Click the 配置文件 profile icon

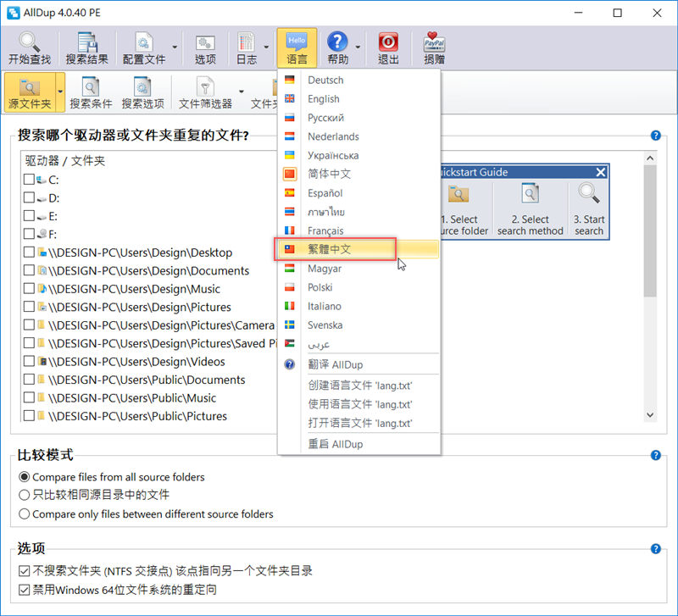143,48
